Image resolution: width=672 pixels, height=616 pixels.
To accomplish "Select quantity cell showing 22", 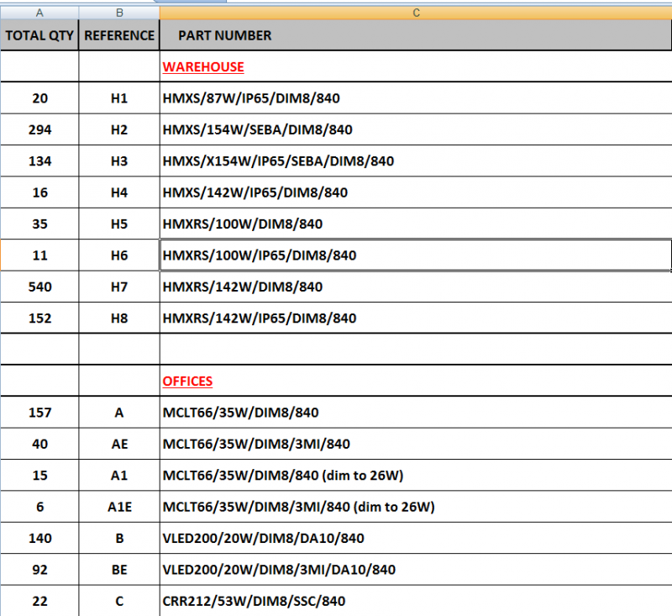I will (x=39, y=601).
